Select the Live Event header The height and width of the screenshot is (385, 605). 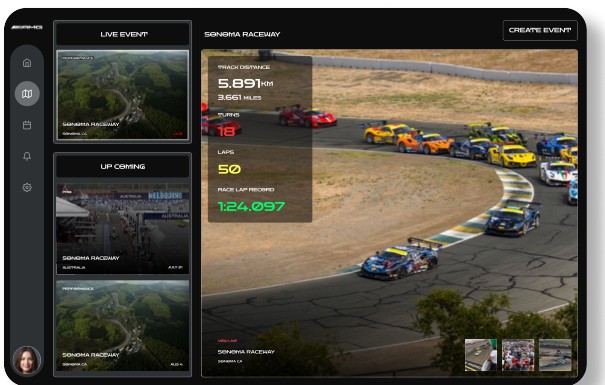coord(123,34)
